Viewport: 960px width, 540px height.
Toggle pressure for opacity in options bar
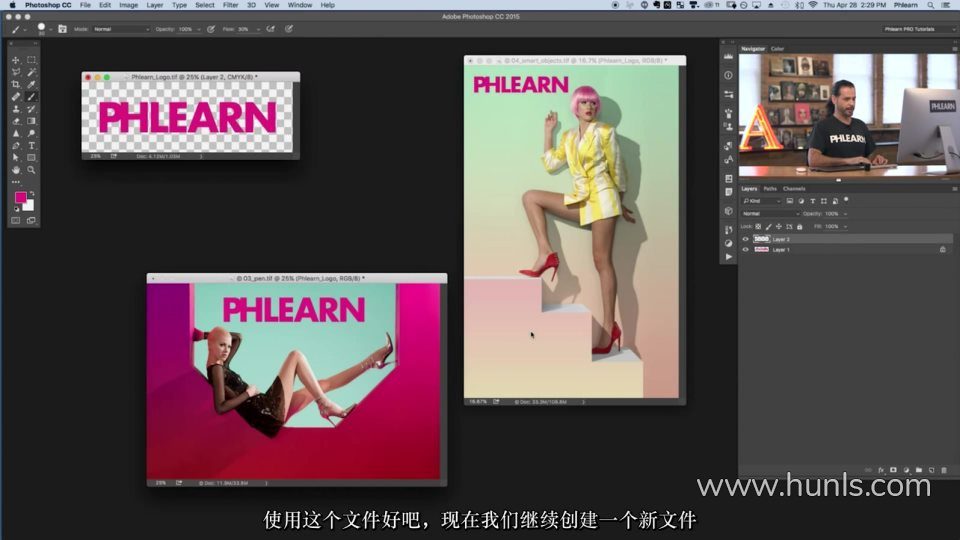click(x=211, y=29)
